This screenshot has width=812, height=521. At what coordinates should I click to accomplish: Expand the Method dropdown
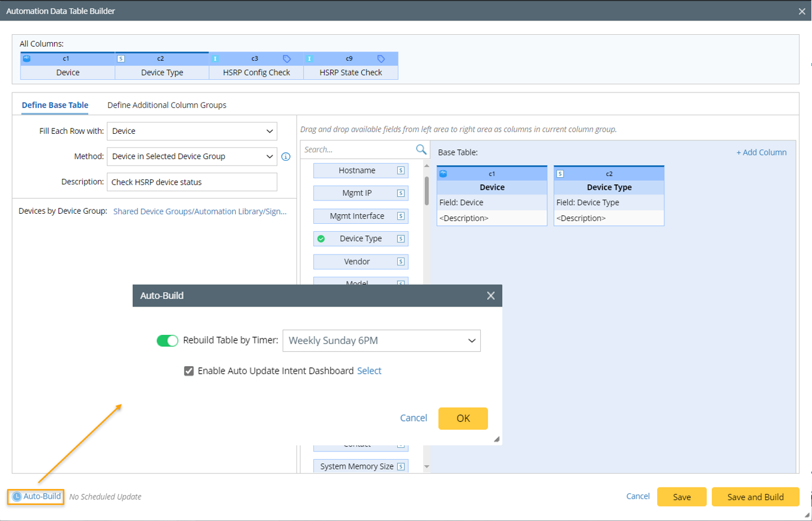click(191, 157)
